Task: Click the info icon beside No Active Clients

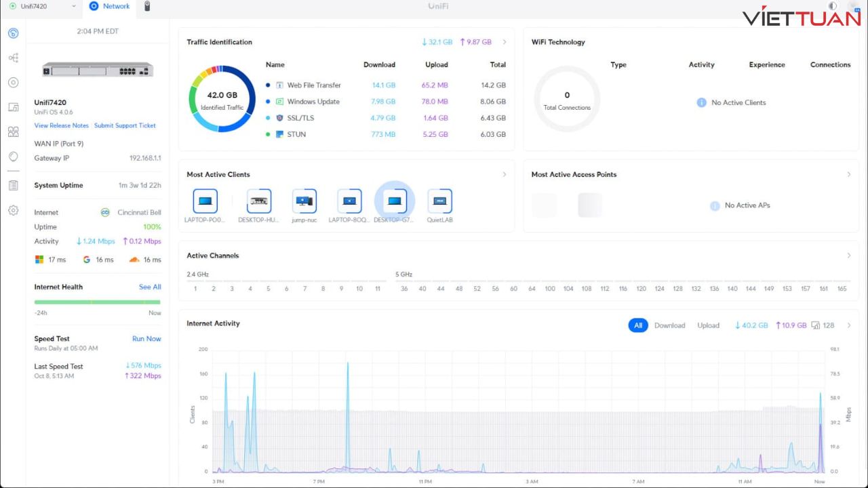Action: pos(702,102)
